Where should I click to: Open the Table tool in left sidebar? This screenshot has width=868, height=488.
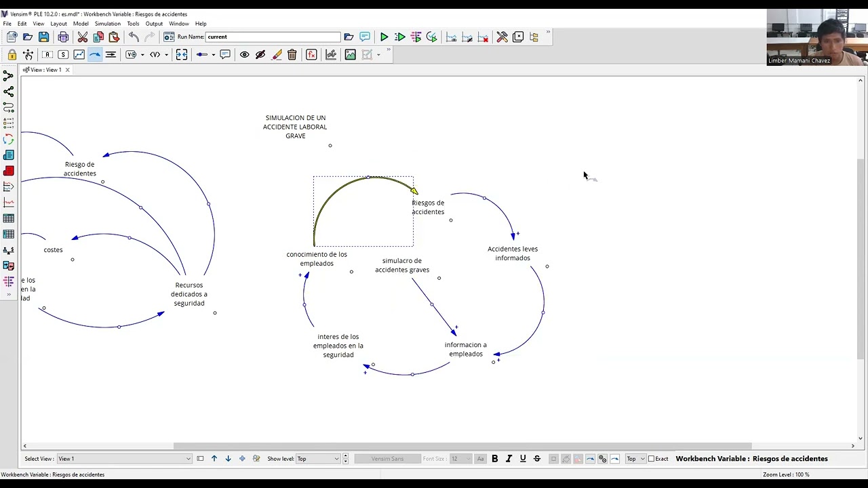point(9,218)
